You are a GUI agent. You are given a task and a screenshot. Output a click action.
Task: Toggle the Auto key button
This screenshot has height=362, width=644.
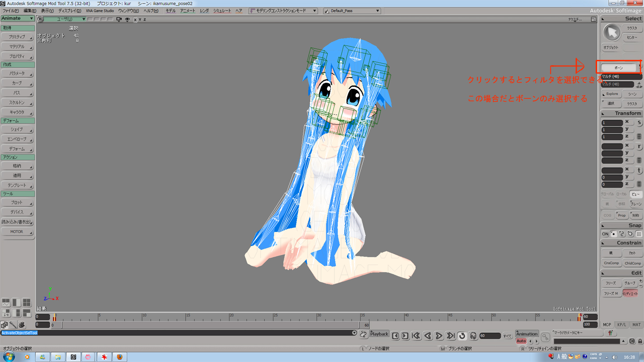pos(521,341)
